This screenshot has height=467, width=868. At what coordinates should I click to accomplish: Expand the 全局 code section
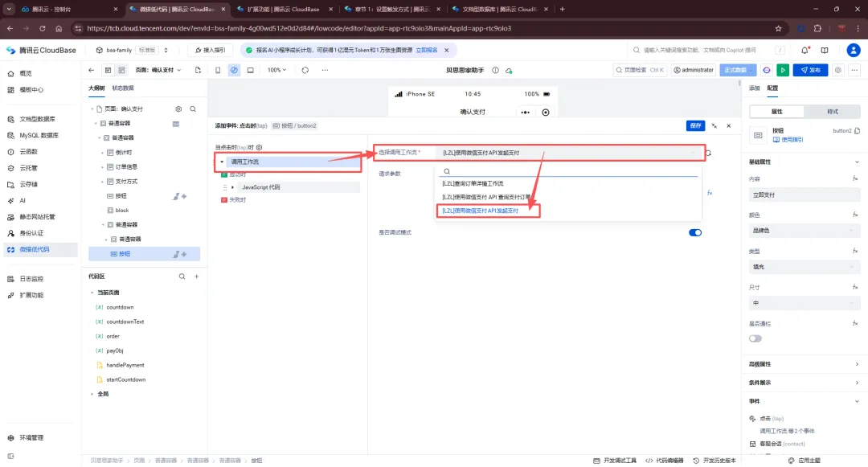pos(92,394)
